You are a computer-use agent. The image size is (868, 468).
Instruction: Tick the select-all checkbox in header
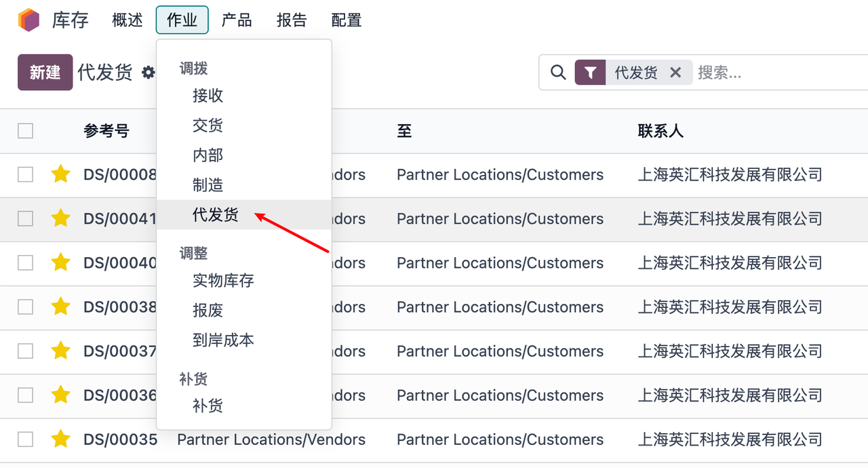[x=26, y=131]
